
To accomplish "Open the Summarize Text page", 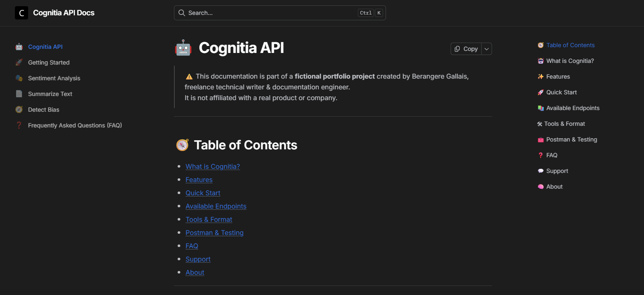I will pyautogui.click(x=50, y=94).
